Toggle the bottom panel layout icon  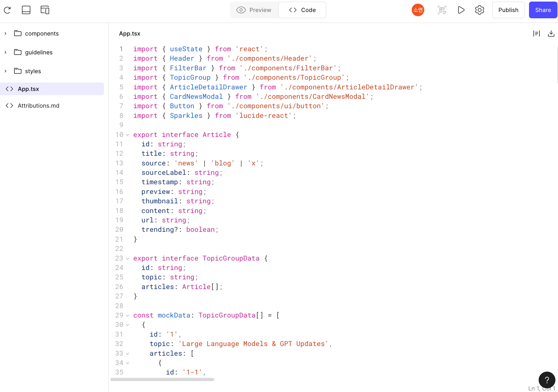pos(26,10)
